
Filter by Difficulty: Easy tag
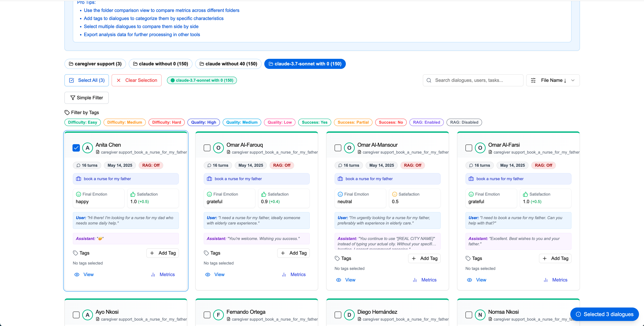83,122
